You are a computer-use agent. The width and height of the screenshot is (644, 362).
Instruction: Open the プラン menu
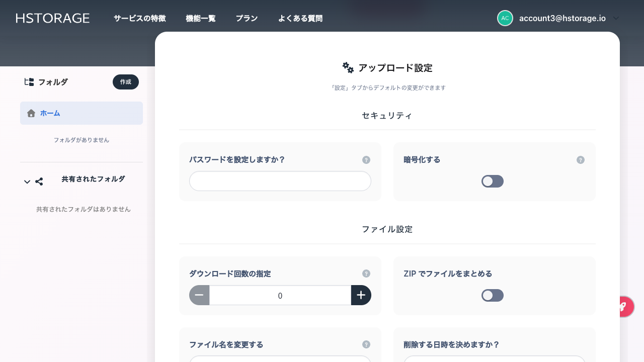click(247, 18)
